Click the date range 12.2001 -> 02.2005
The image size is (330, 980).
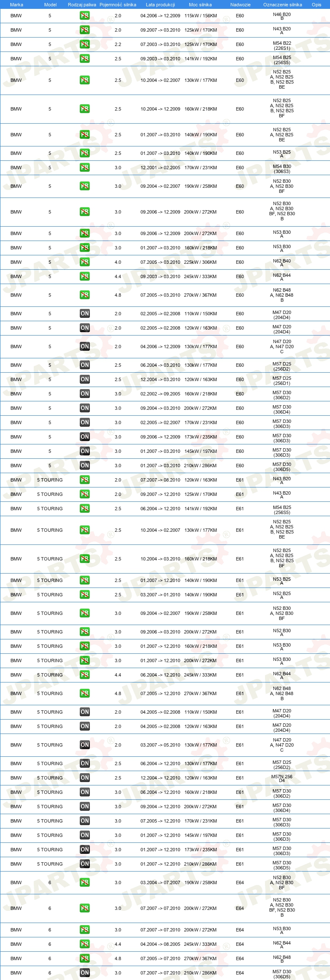[160, 168]
